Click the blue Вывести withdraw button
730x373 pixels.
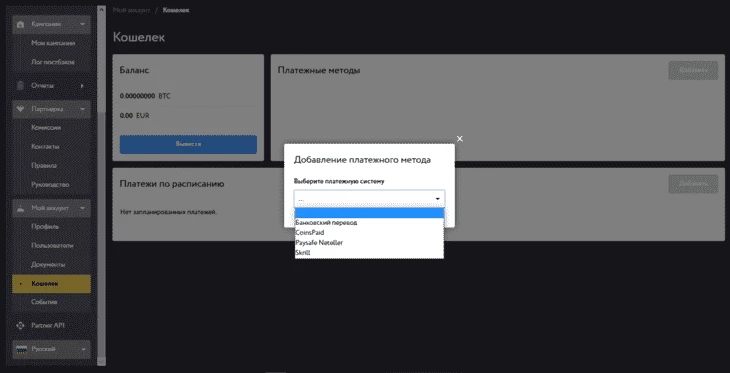pyautogui.click(x=188, y=144)
